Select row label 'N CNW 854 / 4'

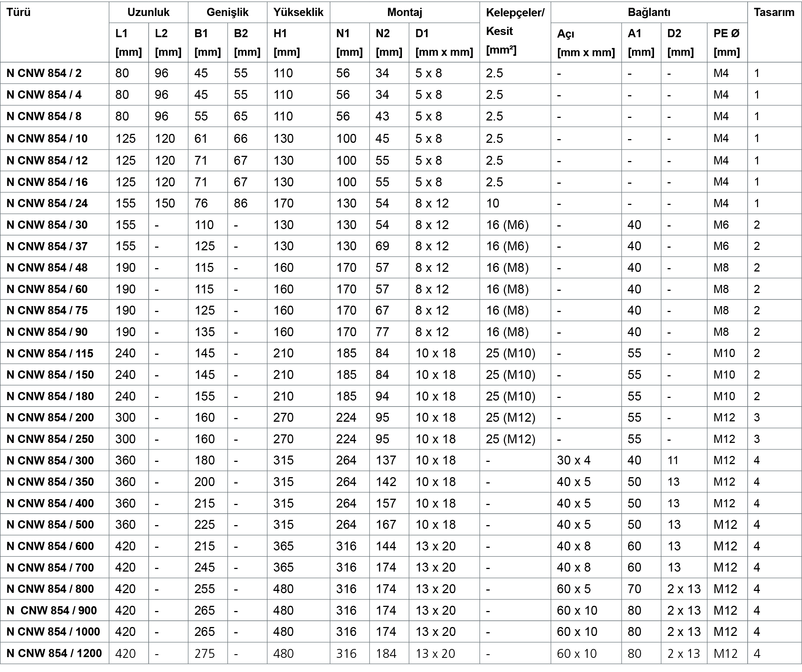click(x=44, y=95)
